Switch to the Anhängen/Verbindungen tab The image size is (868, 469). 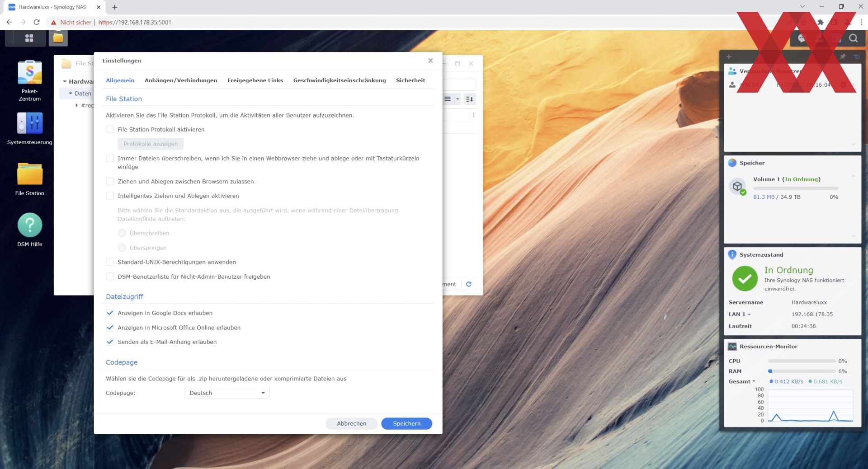(181, 80)
